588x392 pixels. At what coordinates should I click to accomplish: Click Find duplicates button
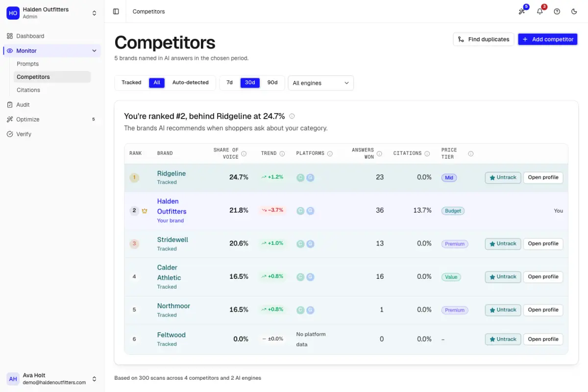click(x=484, y=39)
